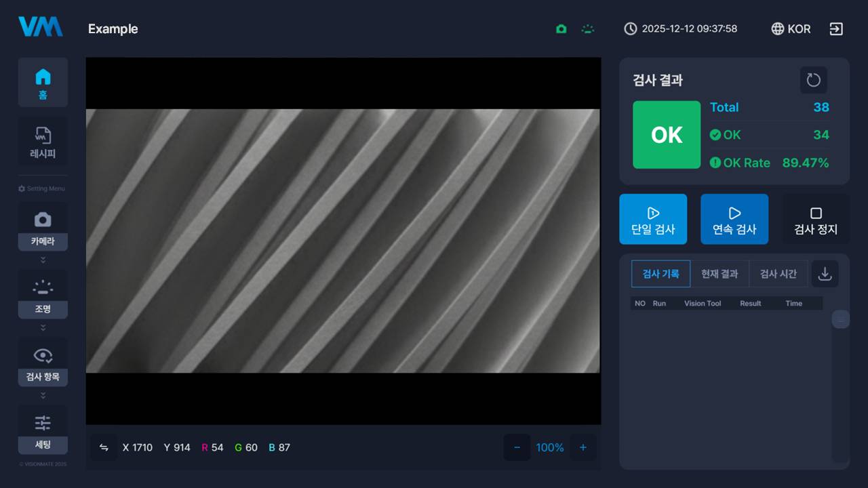
Task: Open the KOR language selector
Action: coord(791,29)
